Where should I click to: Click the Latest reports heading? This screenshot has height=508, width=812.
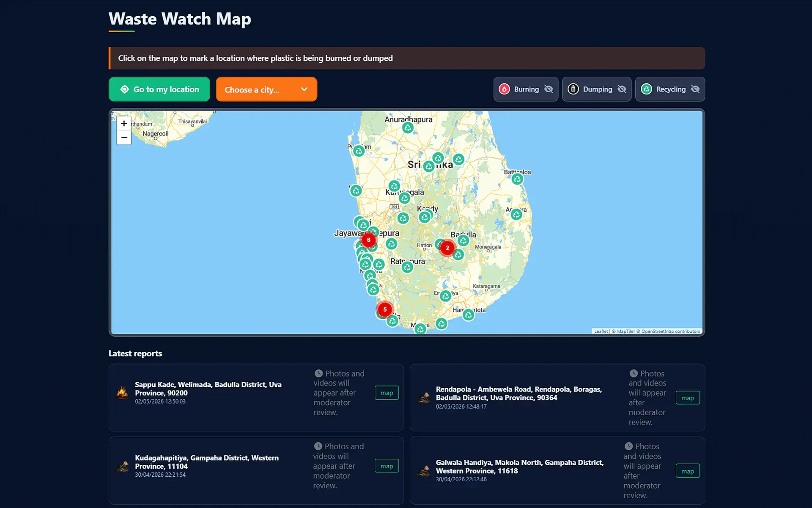[135, 353]
